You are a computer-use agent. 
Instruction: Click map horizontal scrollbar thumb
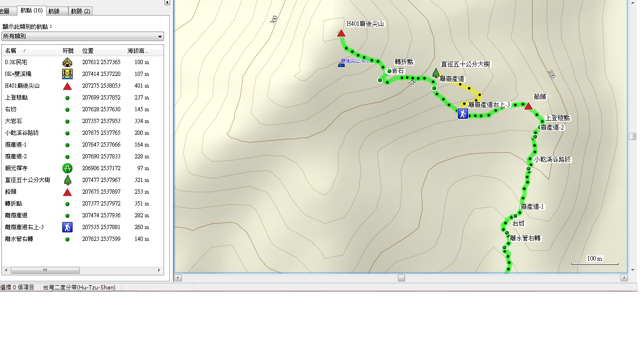pos(401,278)
